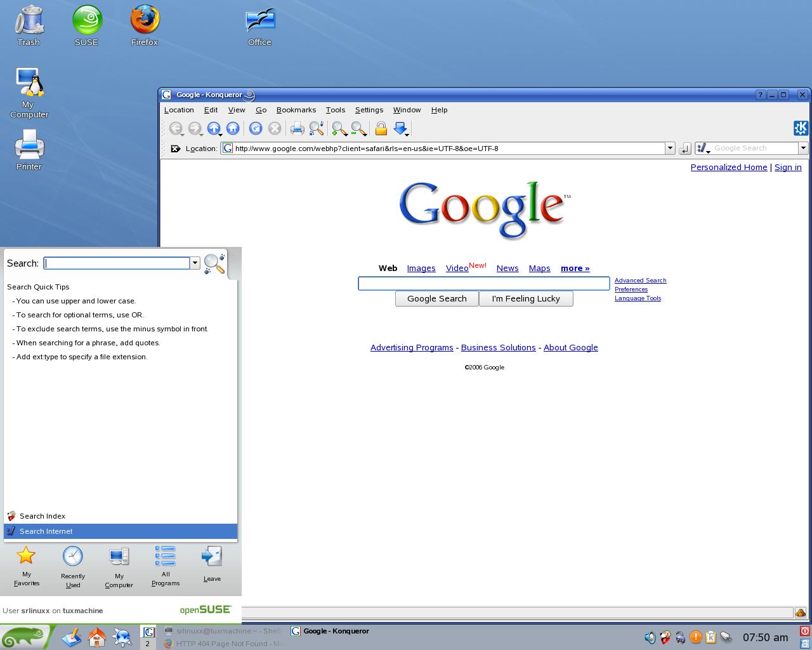
Task: Open the Edit menu
Action: (x=211, y=110)
